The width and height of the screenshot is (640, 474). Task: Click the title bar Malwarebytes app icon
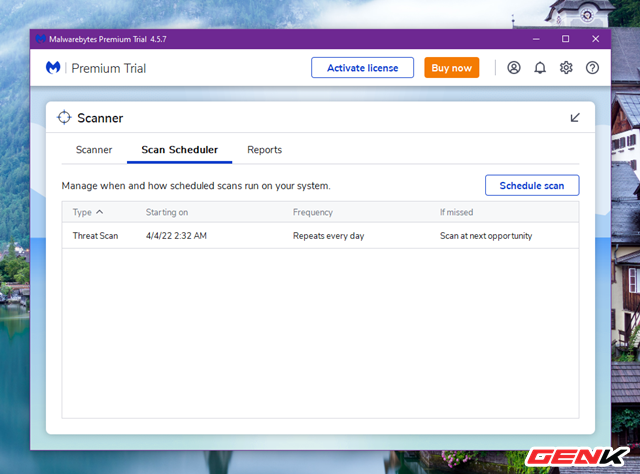(41, 39)
